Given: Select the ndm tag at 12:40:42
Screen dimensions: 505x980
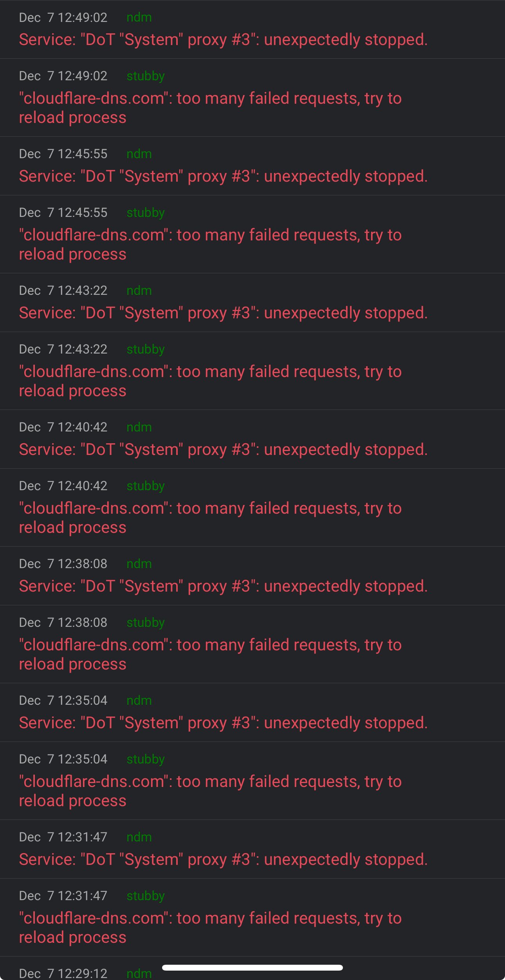Looking at the screenshot, I should click(139, 427).
